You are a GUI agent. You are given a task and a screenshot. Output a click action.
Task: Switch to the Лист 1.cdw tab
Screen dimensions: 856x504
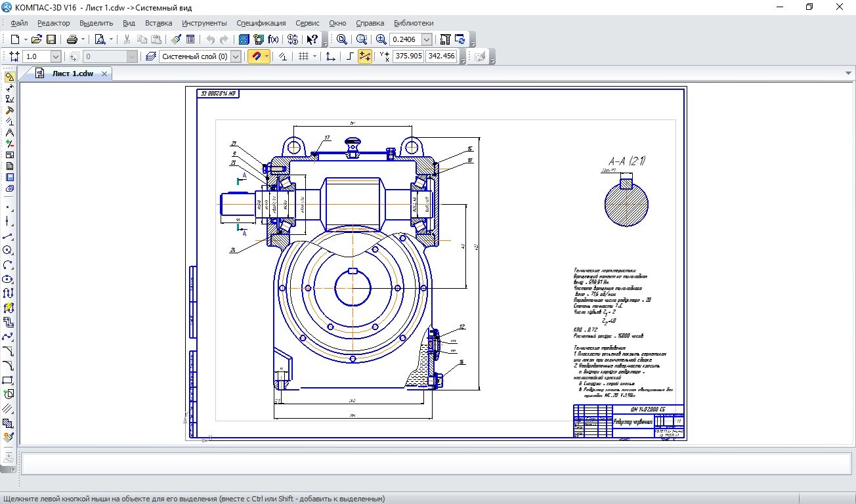(x=72, y=73)
